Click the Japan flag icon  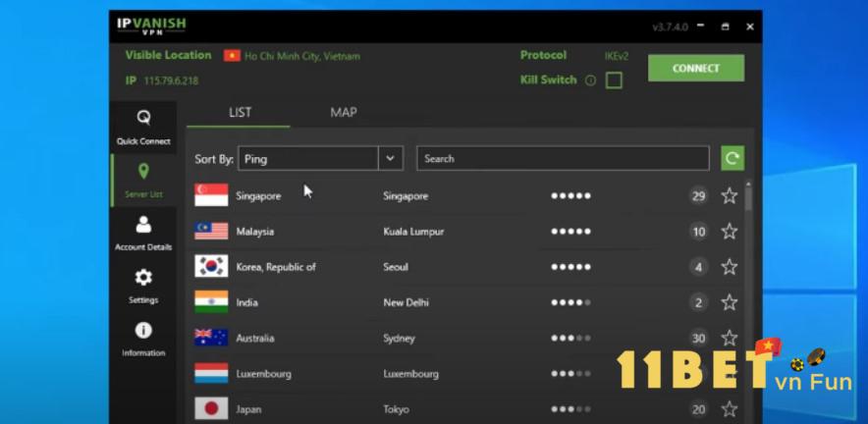[211, 408]
